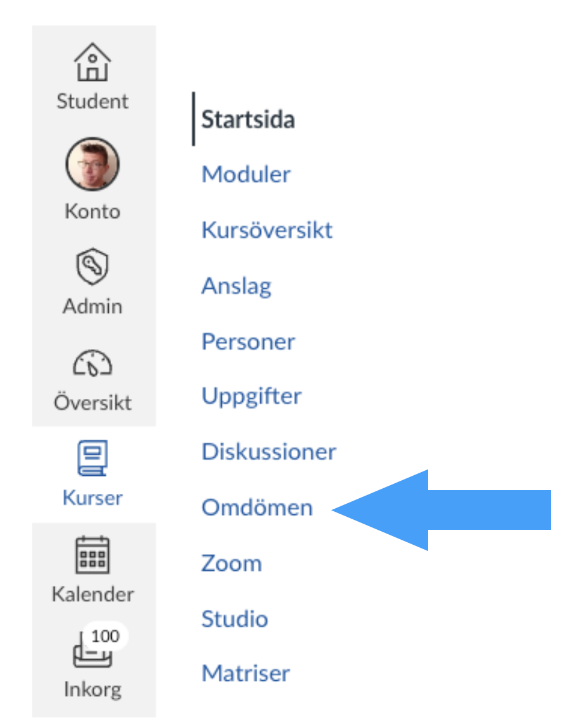Open the Student home icon
The width and height of the screenshot is (579, 728).
pyautogui.click(x=93, y=62)
